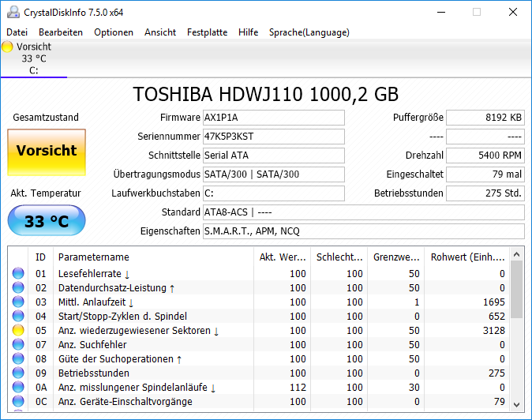Click raw value 652 of Start/Stopp-Zyklen

pyautogui.click(x=496, y=317)
